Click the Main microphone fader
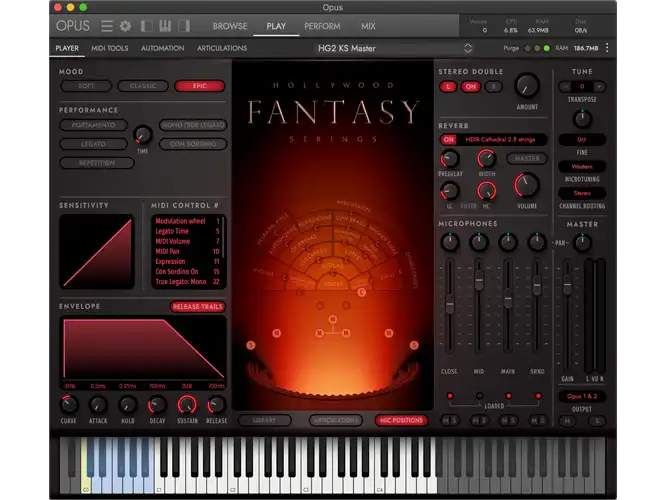667x500 pixels. (508, 298)
